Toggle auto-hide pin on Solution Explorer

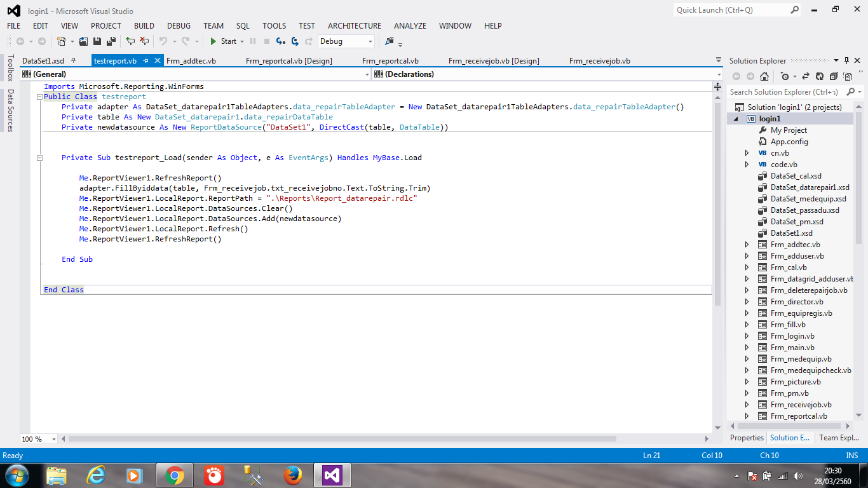point(846,61)
